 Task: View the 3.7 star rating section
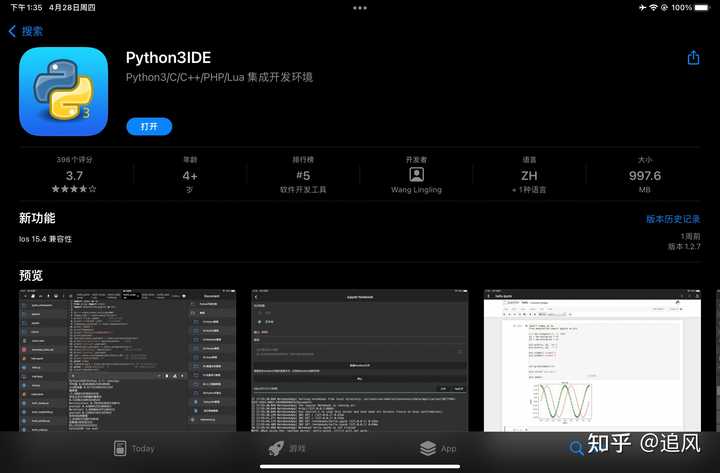point(74,175)
